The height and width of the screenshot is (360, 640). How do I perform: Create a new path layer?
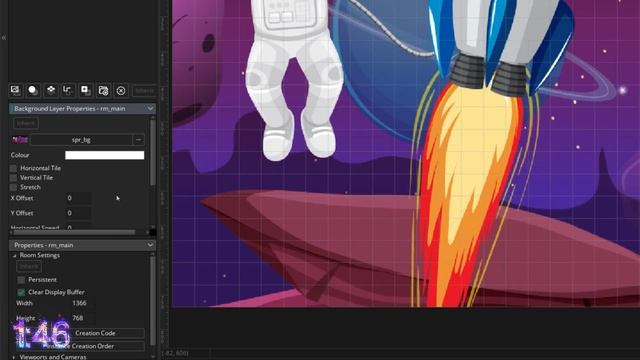pyautogui.click(x=68, y=90)
